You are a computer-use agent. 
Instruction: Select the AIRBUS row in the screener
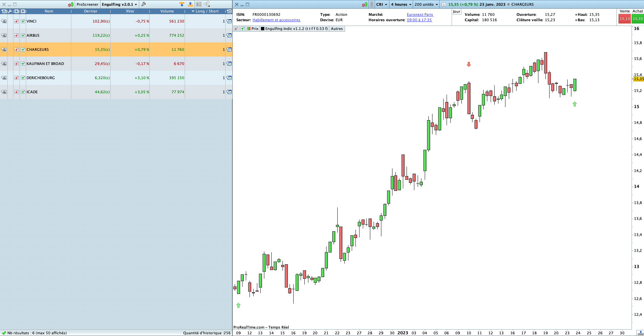(116, 35)
